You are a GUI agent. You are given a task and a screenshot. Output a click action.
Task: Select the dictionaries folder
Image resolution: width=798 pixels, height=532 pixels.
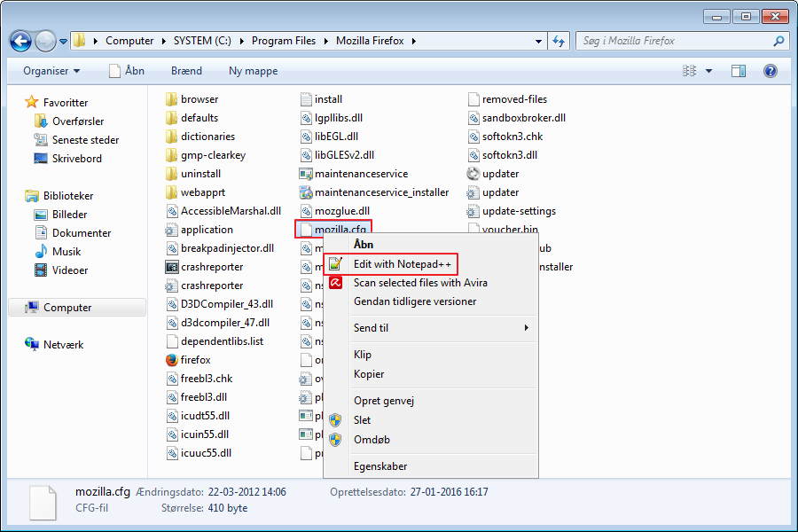pyautogui.click(x=200, y=137)
